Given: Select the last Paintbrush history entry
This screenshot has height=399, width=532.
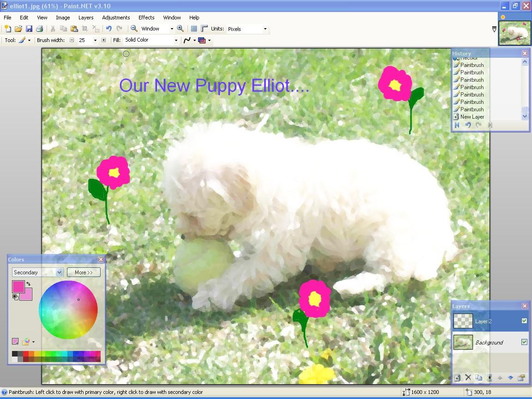Looking at the screenshot, I should pos(472,109).
